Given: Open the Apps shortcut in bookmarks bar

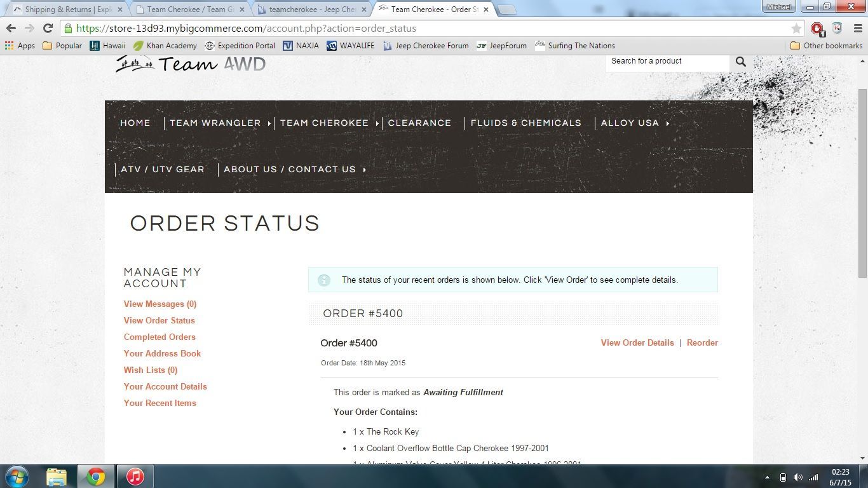Looking at the screenshot, I should [x=20, y=46].
